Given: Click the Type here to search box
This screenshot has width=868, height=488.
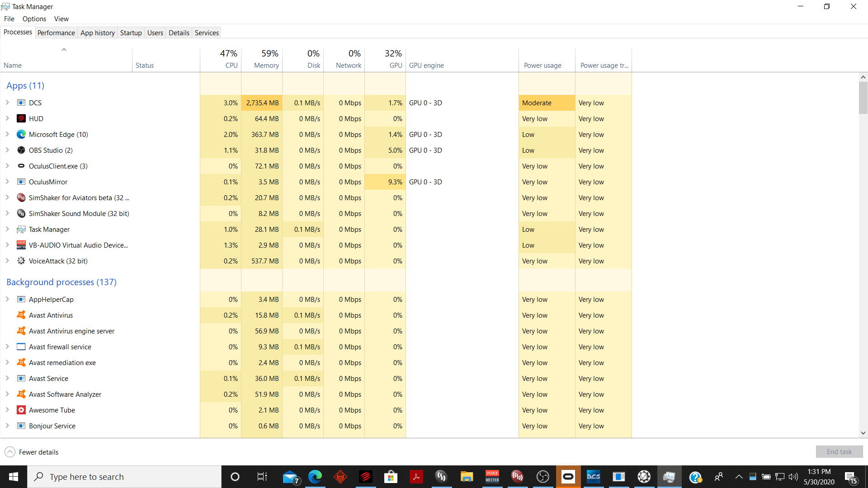Looking at the screenshot, I should coord(125,477).
